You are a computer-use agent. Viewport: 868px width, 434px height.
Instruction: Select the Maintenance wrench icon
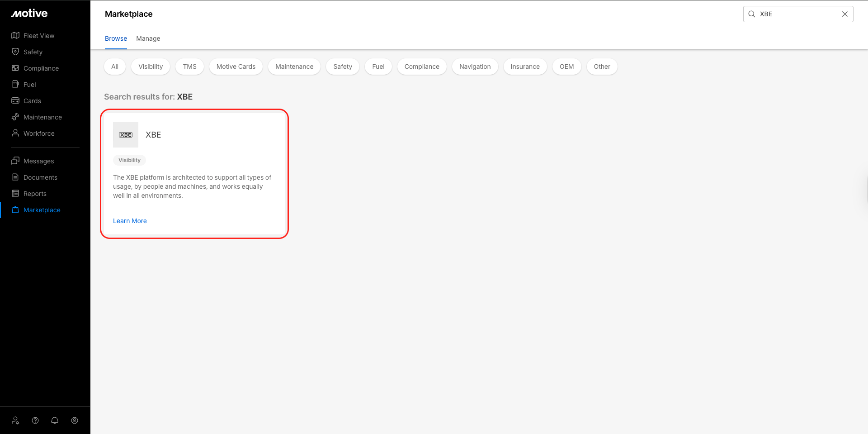point(15,117)
